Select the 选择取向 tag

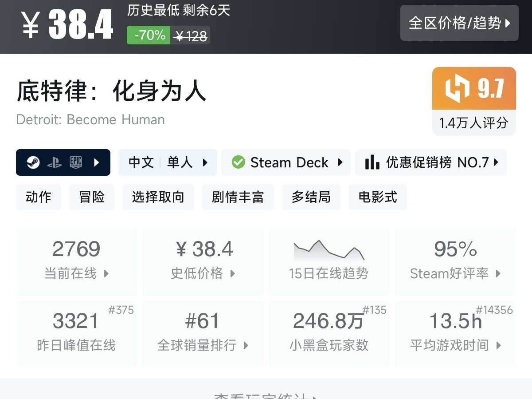(158, 197)
